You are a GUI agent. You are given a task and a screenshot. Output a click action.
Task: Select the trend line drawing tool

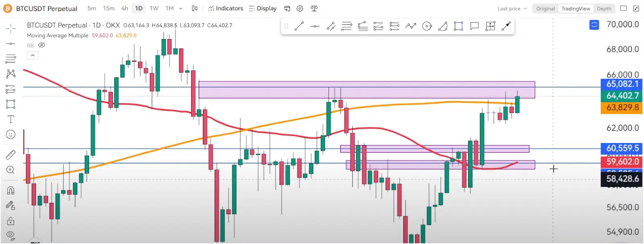click(299, 26)
